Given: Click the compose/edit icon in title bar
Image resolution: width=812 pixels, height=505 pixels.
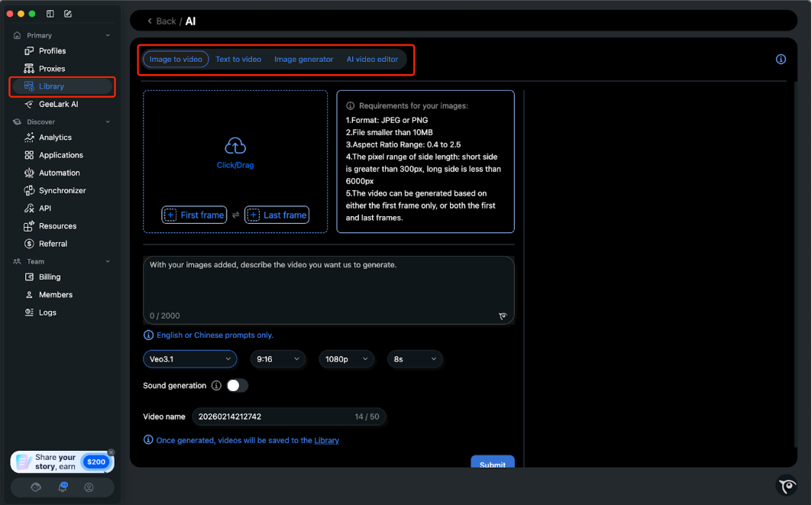Looking at the screenshot, I should 68,14.
